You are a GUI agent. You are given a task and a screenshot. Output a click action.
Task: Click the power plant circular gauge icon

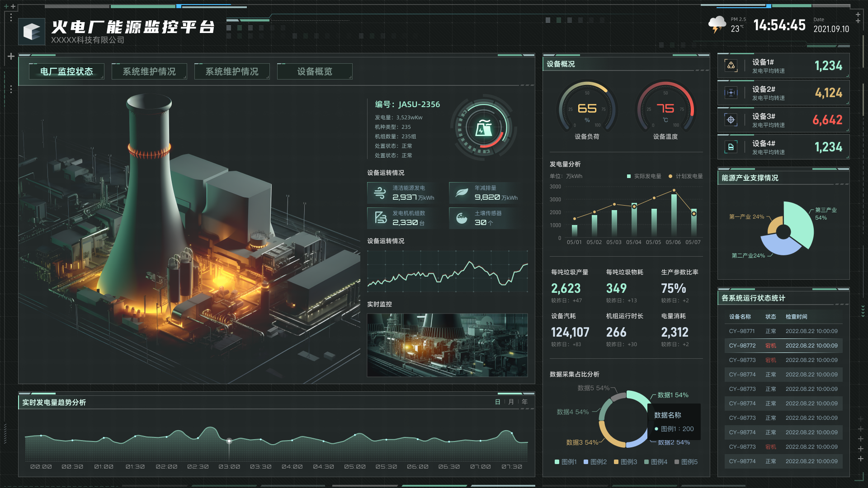point(484,128)
